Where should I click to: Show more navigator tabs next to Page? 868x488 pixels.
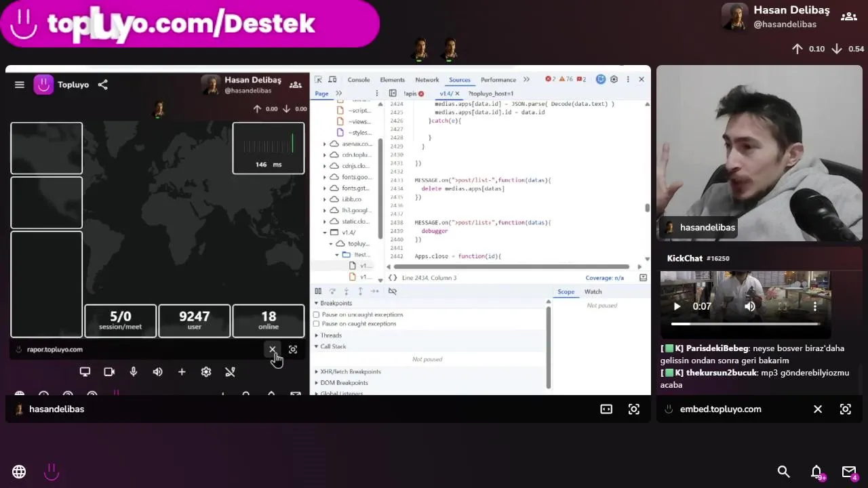(338, 94)
